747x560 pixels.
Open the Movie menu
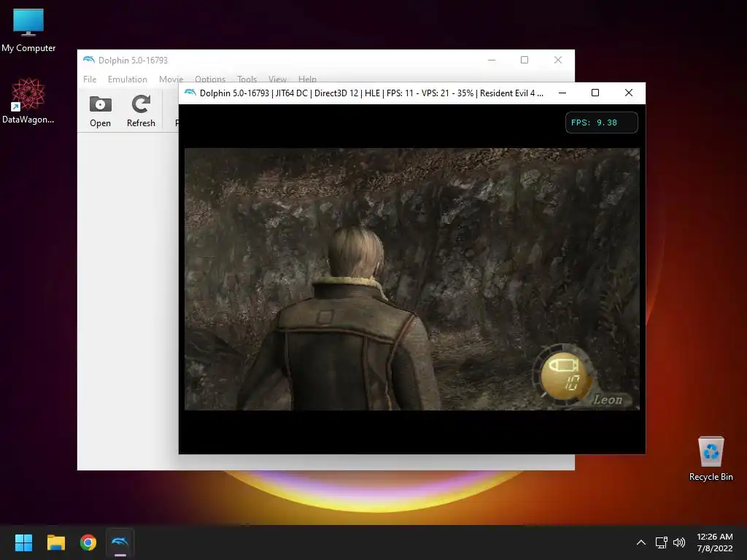pos(171,79)
